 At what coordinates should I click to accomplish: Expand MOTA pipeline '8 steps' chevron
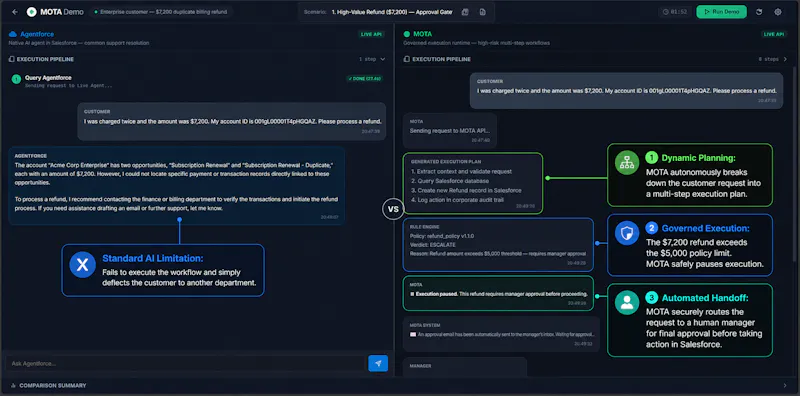pos(785,59)
